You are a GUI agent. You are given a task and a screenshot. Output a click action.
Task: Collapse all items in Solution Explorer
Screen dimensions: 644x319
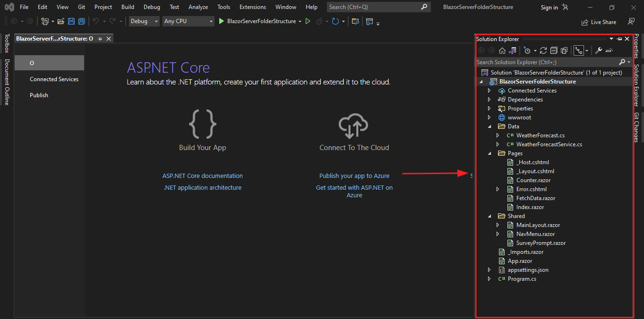pos(554,50)
